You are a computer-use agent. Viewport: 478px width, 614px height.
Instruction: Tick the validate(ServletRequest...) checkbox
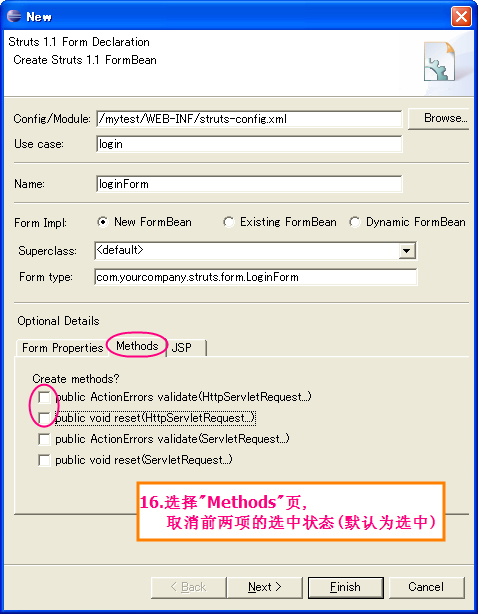pyautogui.click(x=44, y=439)
